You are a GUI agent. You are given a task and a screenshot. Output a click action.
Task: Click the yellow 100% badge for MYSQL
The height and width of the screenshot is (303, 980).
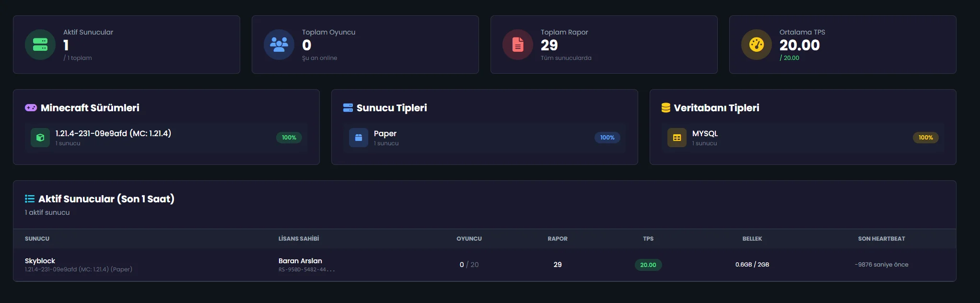925,138
